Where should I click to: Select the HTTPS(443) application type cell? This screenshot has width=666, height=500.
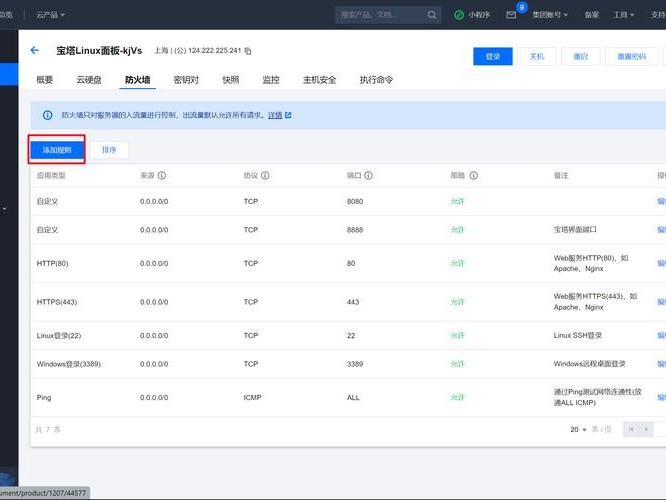[57, 302]
